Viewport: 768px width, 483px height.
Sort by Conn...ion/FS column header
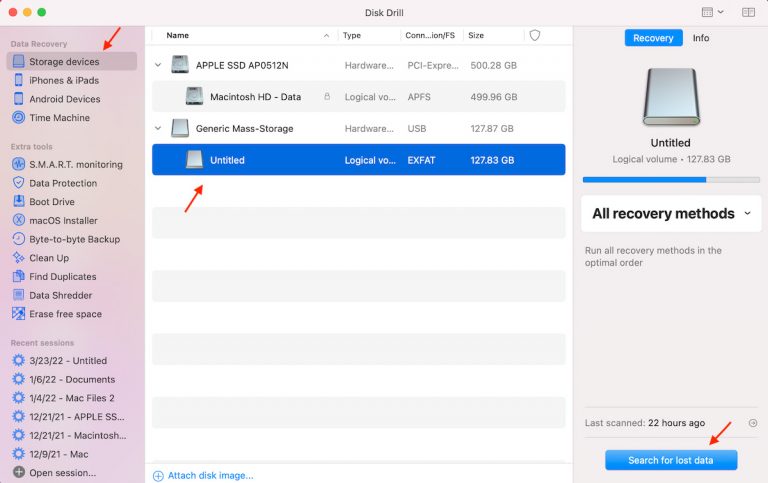click(430, 35)
